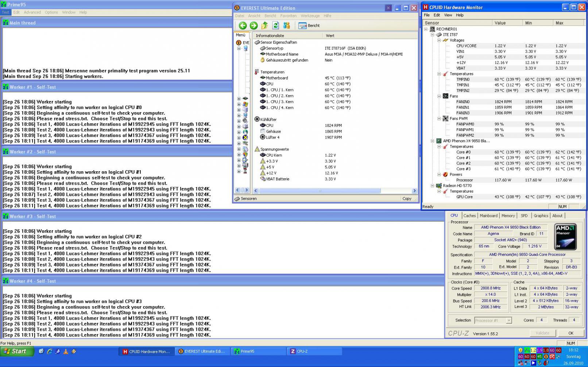Screen dimensions: 588x367
Task: Click the EVEREST scroll right arrow
Action: click(x=414, y=191)
